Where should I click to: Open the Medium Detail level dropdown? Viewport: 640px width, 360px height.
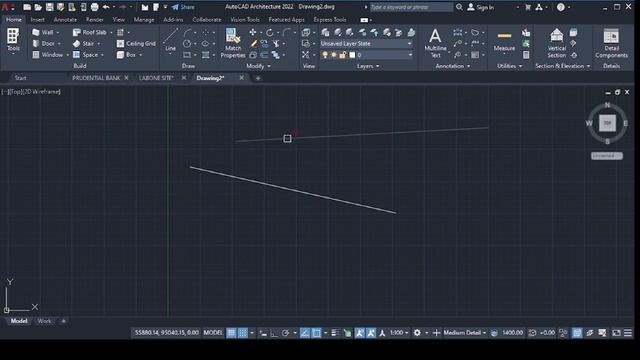click(x=464, y=333)
